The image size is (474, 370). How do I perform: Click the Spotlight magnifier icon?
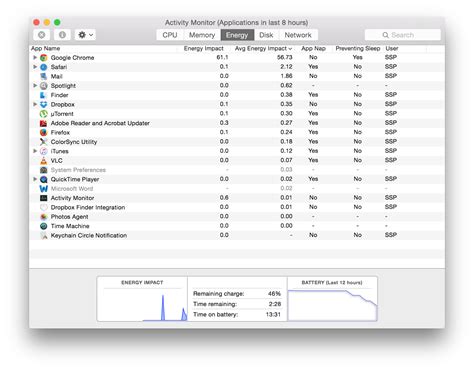tap(44, 86)
